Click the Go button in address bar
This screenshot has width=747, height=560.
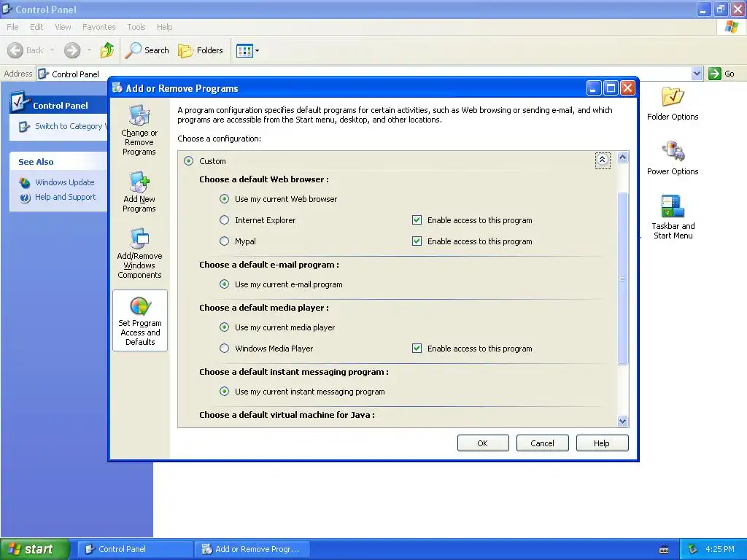tap(721, 74)
